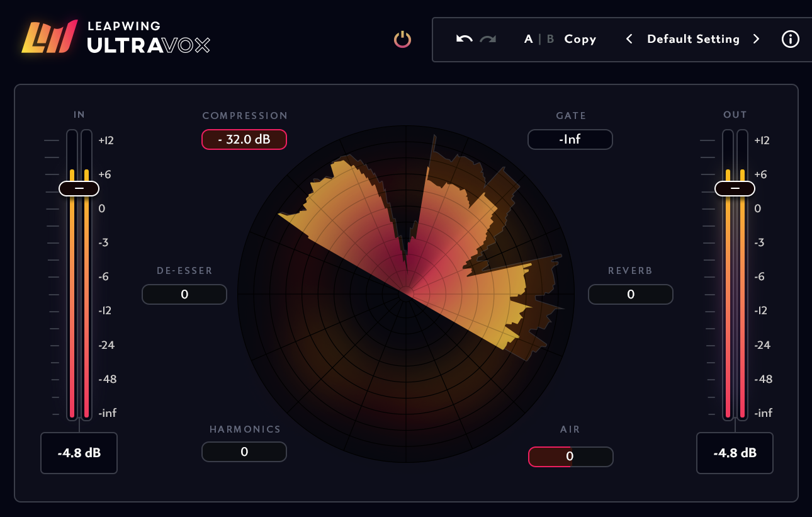Grab the IN gain fader handle
The width and height of the screenshot is (812, 517).
coord(79,188)
